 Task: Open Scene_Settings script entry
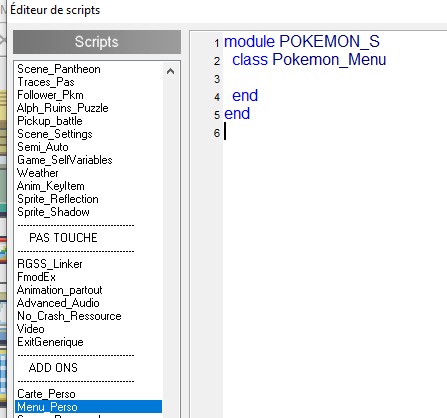pos(55,134)
